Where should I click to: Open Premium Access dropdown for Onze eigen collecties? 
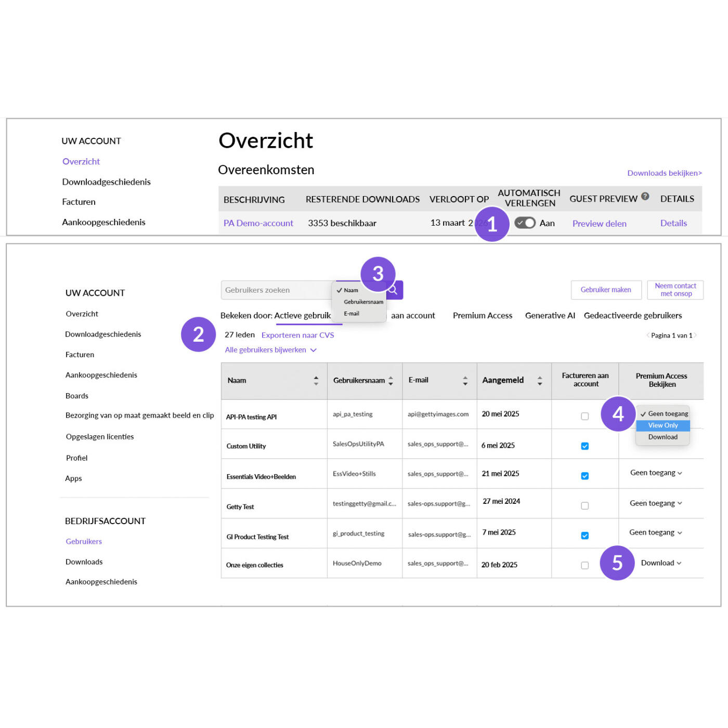pyautogui.click(x=661, y=563)
